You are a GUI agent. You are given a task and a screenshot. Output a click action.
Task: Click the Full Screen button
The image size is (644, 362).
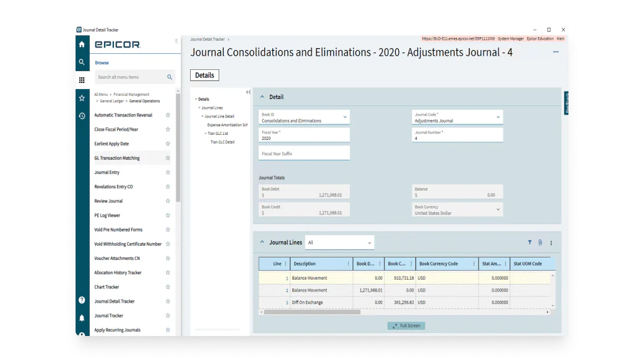(406, 326)
